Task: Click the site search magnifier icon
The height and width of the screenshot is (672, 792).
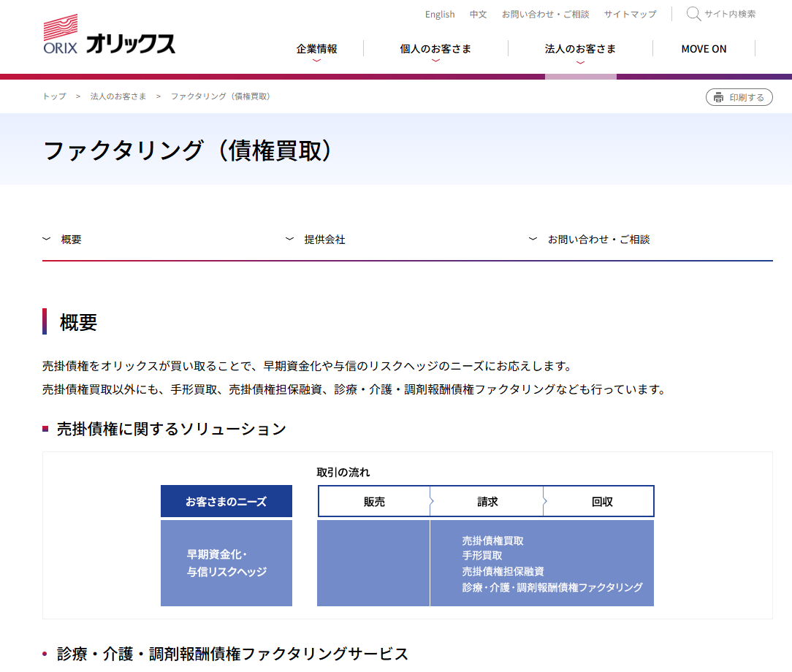Action: [x=693, y=14]
